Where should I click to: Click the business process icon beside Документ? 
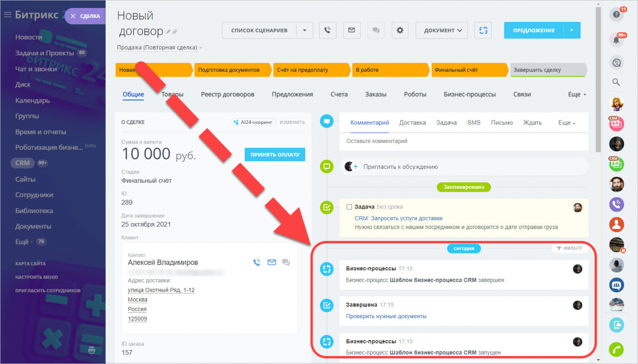tap(483, 30)
